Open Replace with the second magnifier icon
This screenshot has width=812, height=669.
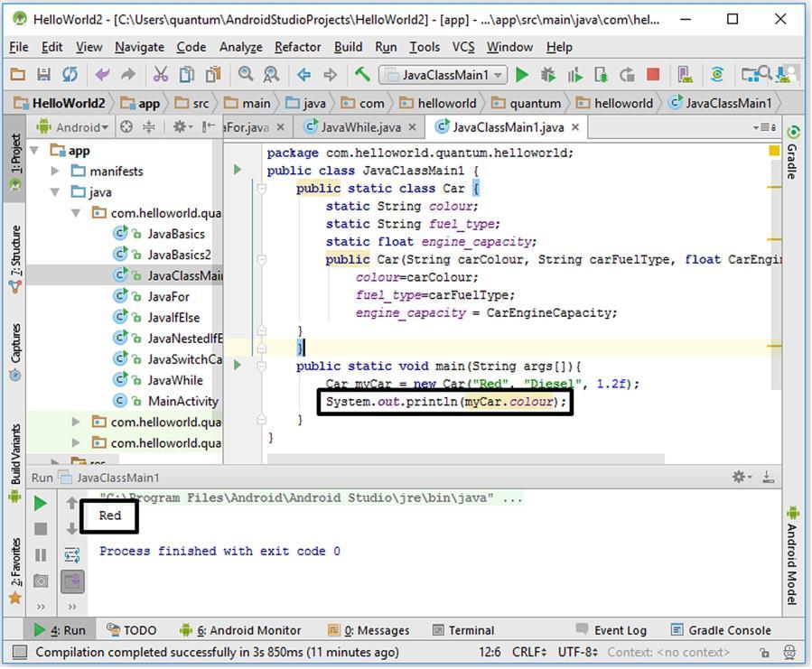271,75
